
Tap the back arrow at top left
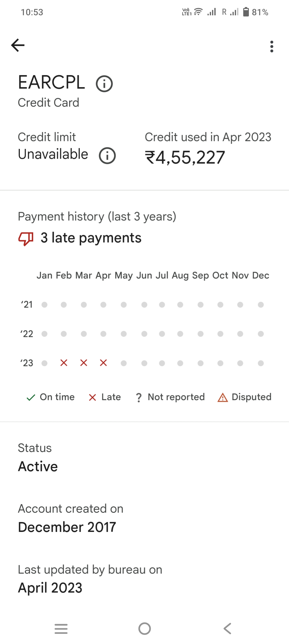pyautogui.click(x=18, y=45)
